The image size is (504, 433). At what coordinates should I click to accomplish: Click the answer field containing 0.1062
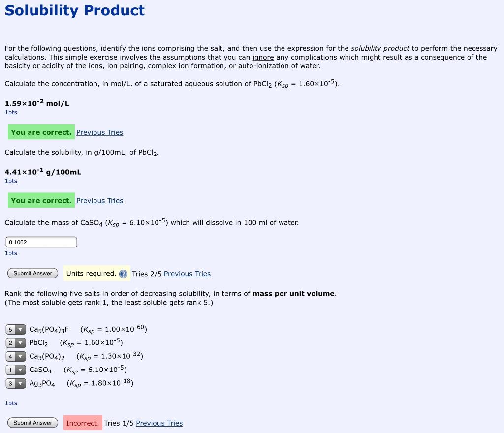41,242
